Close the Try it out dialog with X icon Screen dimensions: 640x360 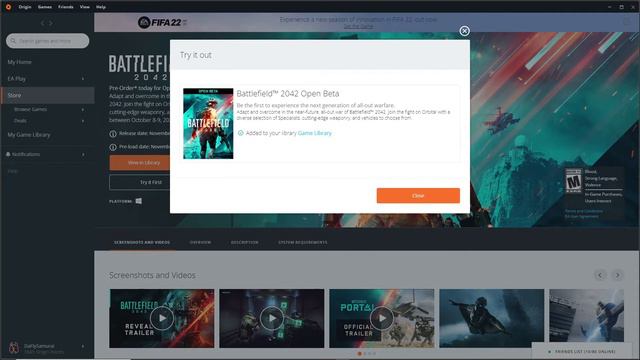[x=464, y=31]
